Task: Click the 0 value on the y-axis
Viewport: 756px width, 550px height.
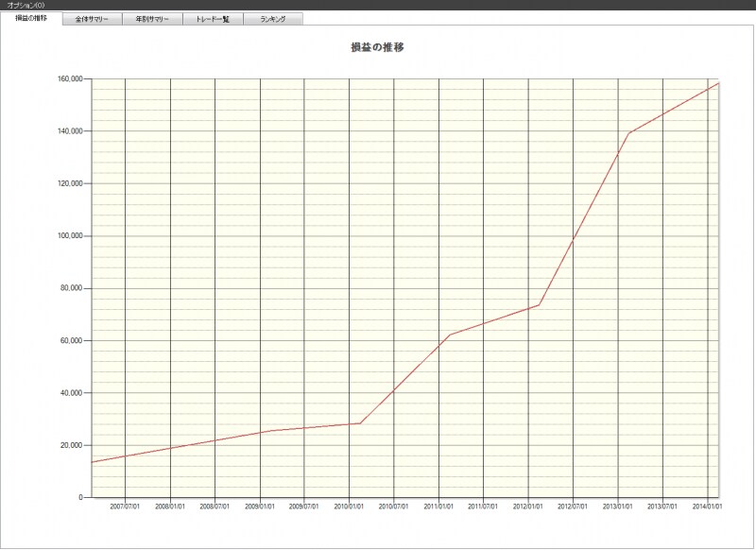Action: (81, 497)
